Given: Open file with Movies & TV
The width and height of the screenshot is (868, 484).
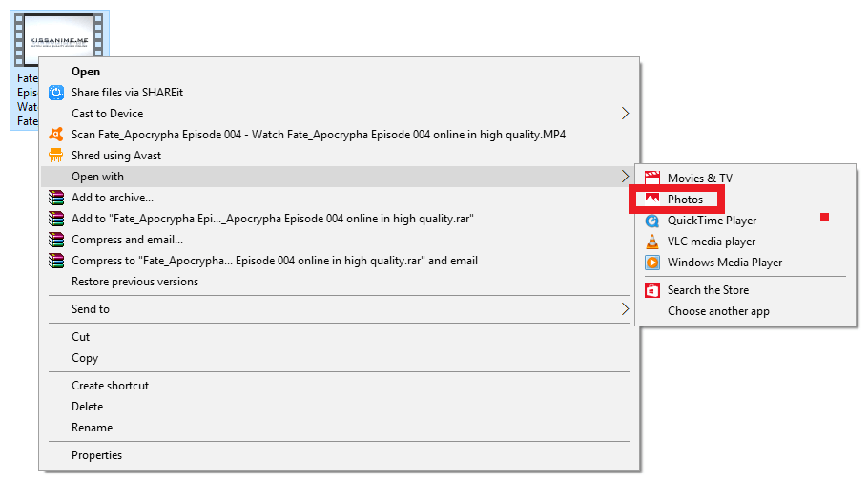Looking at the screenshot, I should [700, 178].
